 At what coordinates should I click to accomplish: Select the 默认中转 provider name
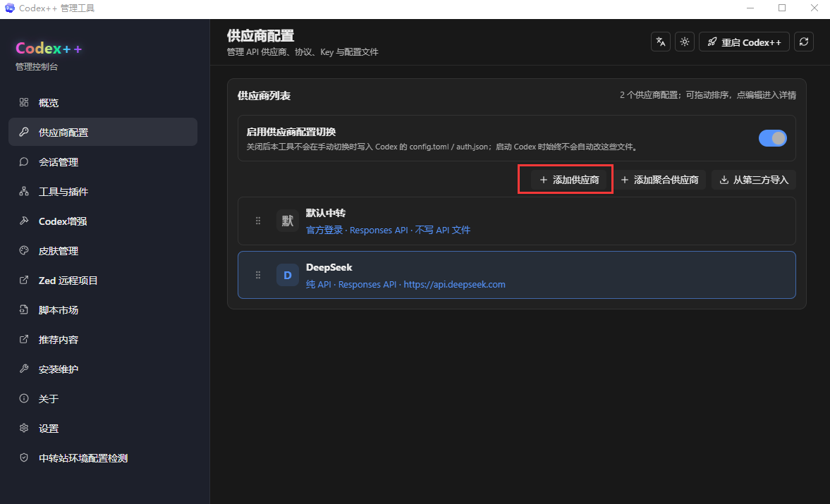point(326,213)
